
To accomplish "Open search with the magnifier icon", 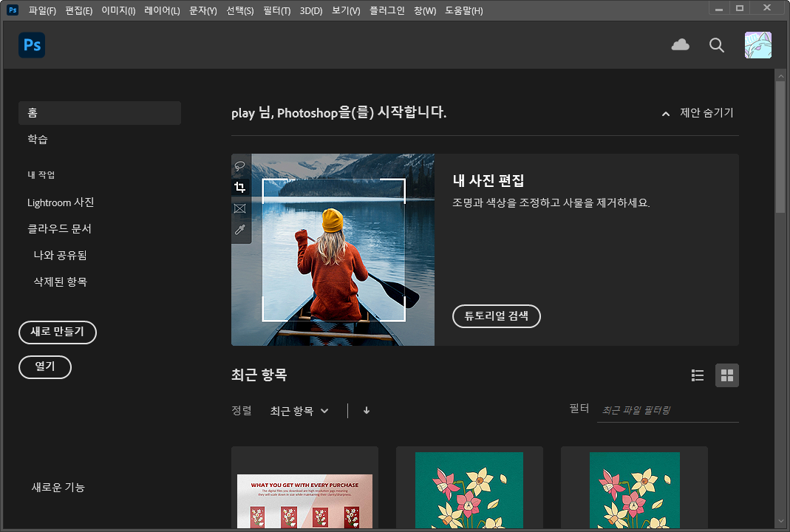I will [716, 45].
